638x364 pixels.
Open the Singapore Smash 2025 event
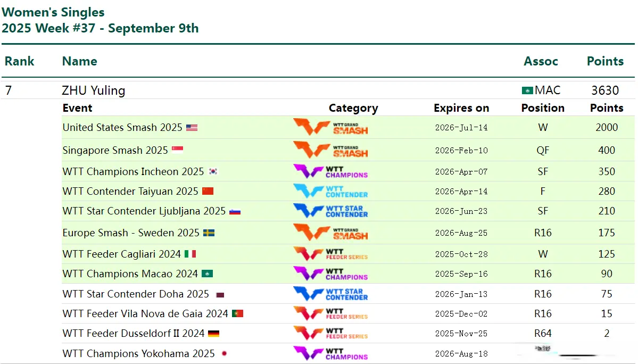(x=115, y=151)
